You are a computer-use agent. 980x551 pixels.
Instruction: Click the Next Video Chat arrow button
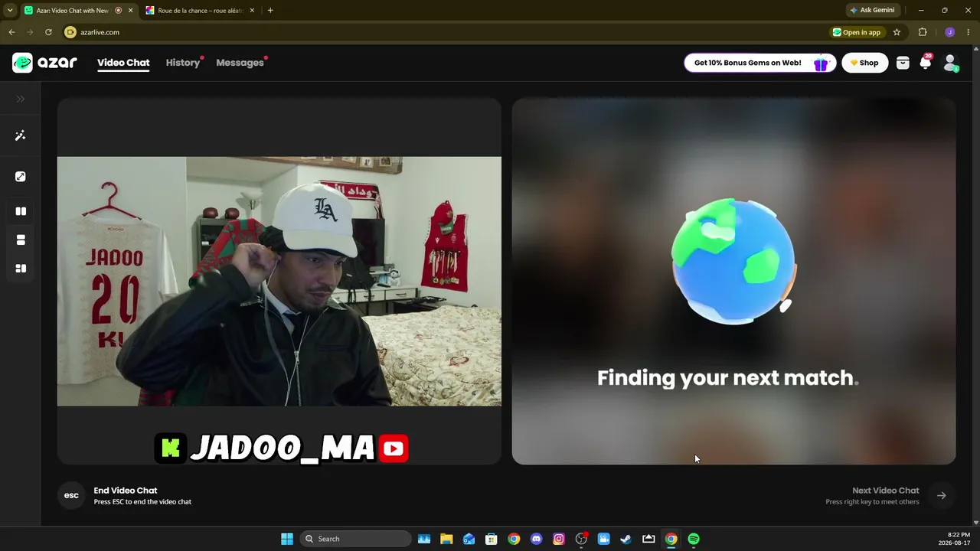942,496
